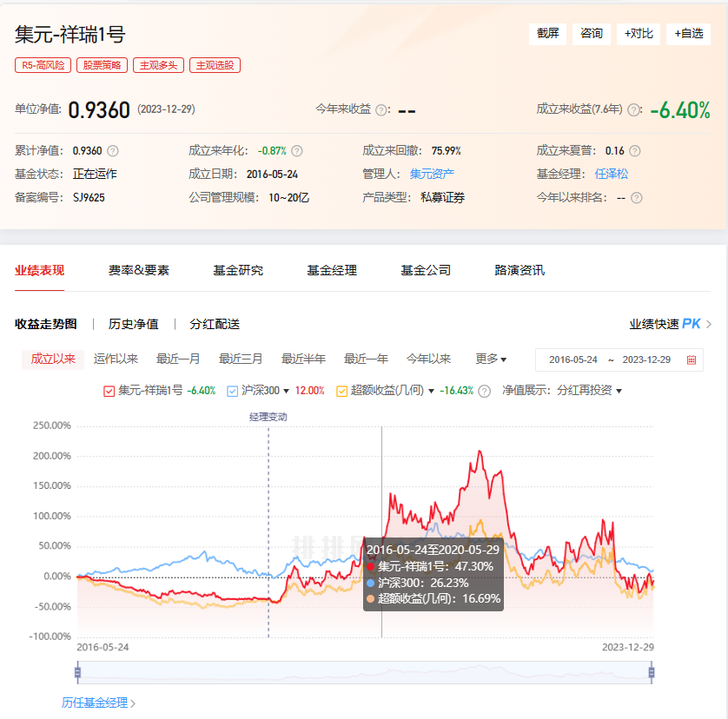Click the 主观选股 tag
Screen dimensions: 728x719
[215, 65]
